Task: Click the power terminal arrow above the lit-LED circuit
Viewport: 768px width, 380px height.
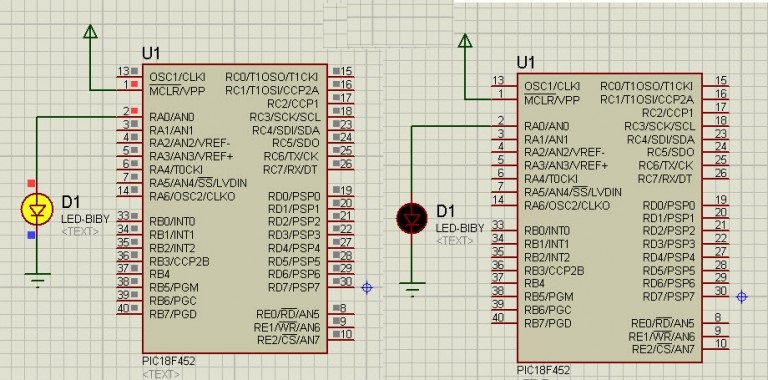Action: click(90, 32)
